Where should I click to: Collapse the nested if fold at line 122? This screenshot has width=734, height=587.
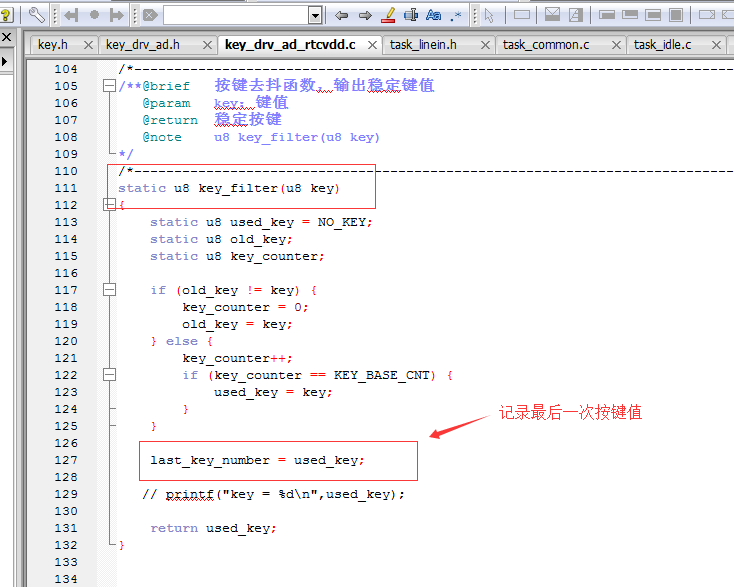coord(110,374)
